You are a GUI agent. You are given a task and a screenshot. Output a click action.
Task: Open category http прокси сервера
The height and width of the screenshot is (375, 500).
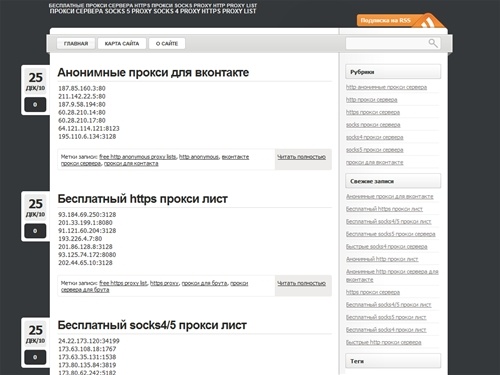coord(371,100)
